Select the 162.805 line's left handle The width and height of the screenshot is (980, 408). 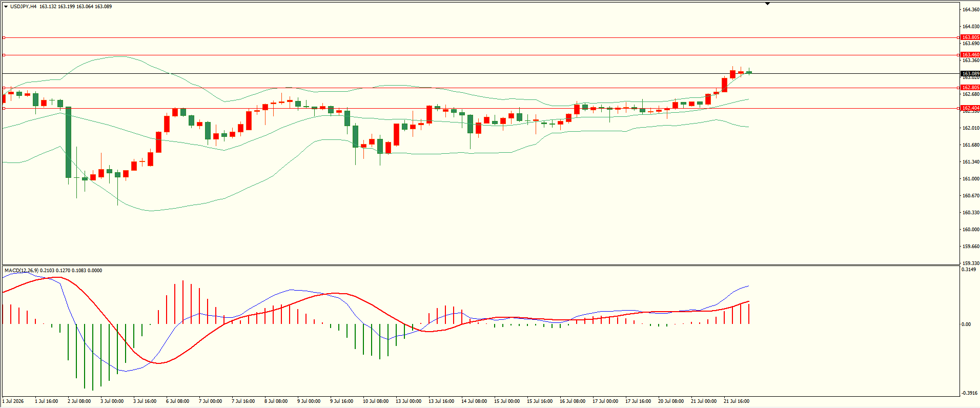coord(4,88)
